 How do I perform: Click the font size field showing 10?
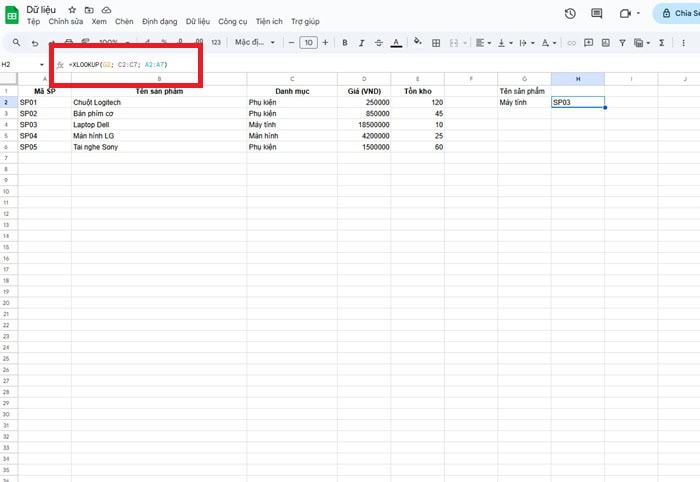click(x=308, y=42)
